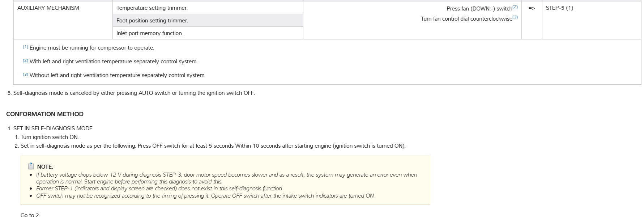
Task: Click the note bullet about Former STEP-1
Action: 159,189
